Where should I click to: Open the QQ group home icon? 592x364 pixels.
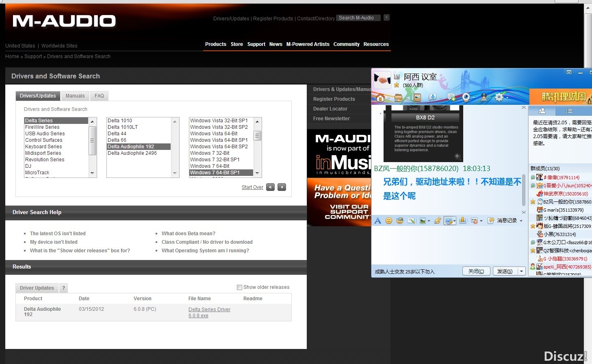pyautogui.click(x=380, y=97)
